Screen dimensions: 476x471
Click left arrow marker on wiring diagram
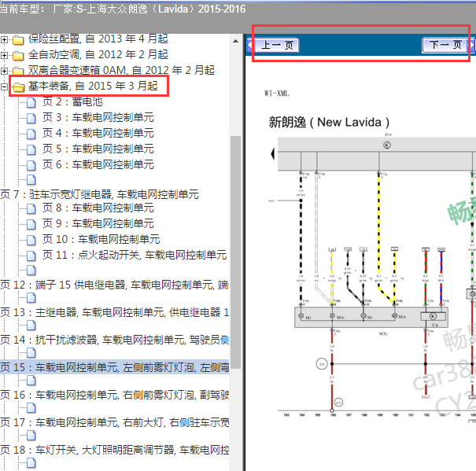coord(272,154)
